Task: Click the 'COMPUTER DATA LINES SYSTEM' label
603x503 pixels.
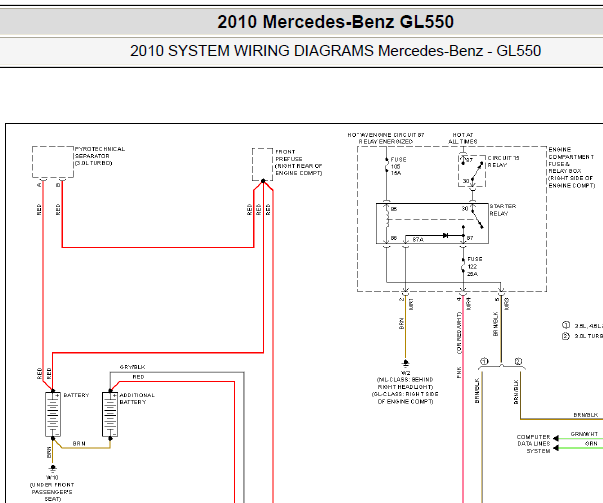Action: click(533, 444)
